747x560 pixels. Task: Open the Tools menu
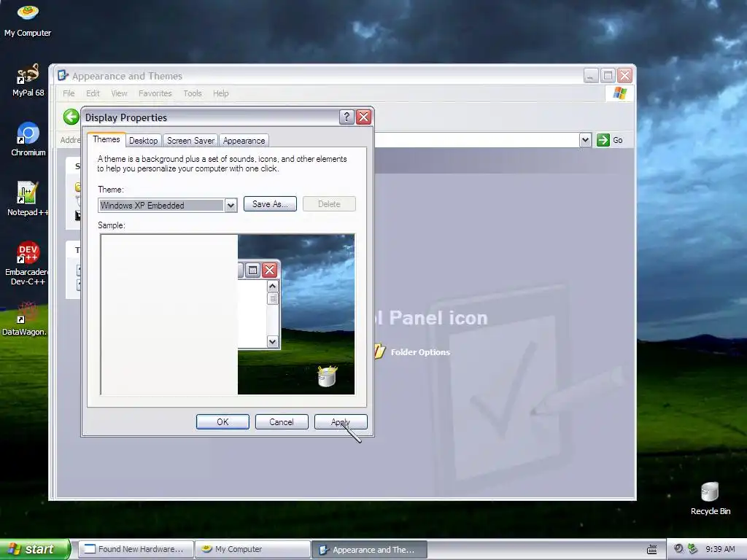point(193,93)
